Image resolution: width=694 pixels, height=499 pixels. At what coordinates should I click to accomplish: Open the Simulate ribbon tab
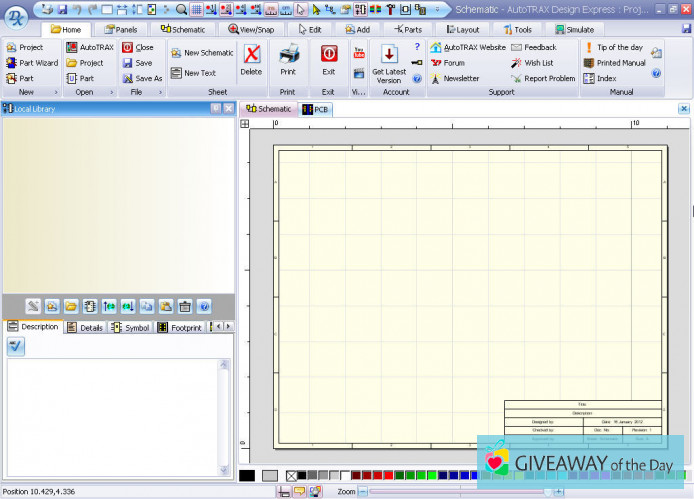click(x=574, y=30)
